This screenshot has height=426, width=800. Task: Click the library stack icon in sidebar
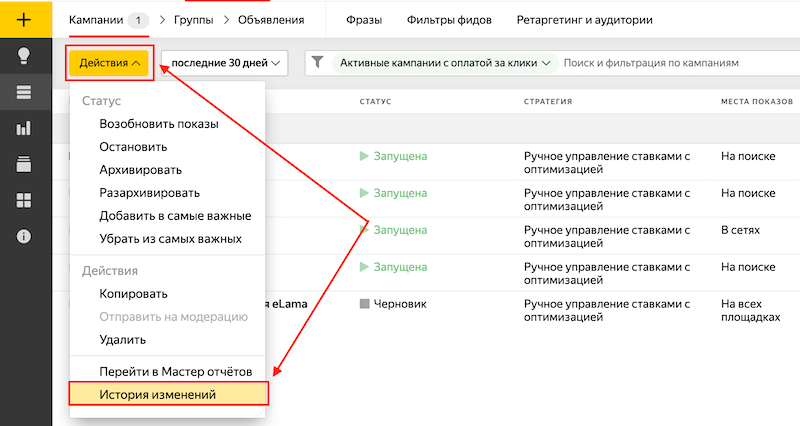tap(25, 164)
